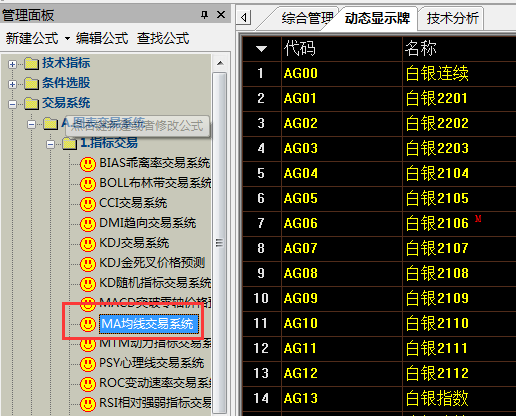Select code AG05 cell
The height and width of the screenshot is (416, 516).
click(342, 198)
